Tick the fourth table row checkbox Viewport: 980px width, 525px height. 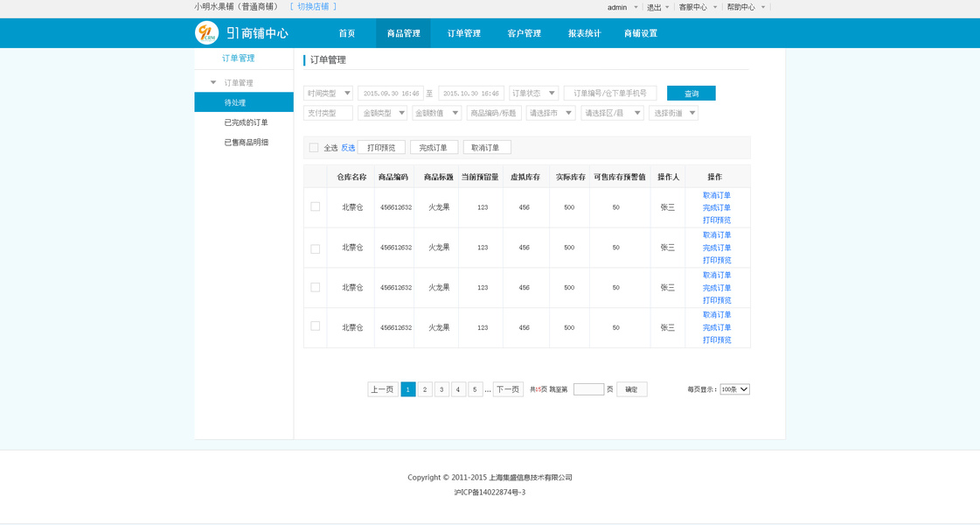[315, 326]
